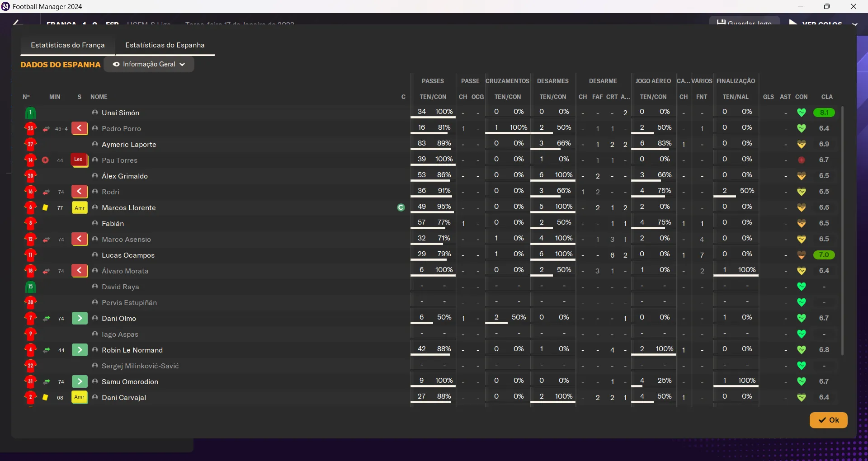Click Rodri's red substitution-off icon
Viewport: 868px width, 461px height.
(x=80, y=192)
